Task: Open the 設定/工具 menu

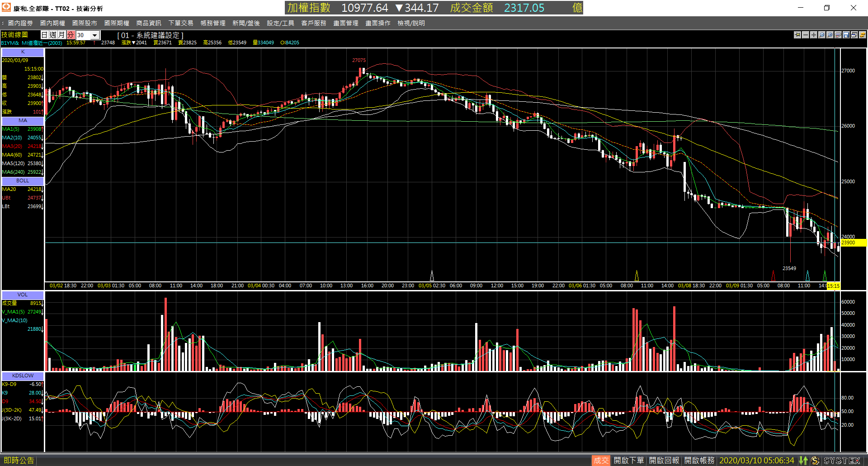Action: [x=280, y=23]
